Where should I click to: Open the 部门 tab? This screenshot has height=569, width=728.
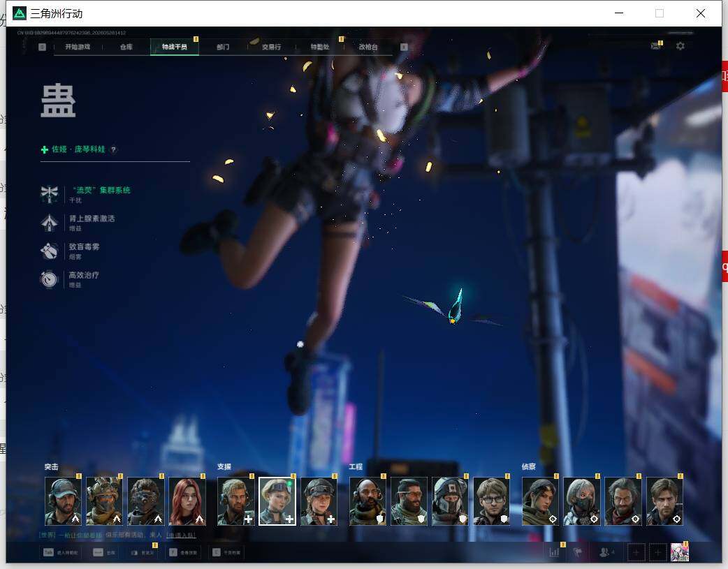pyautogui.click(x=223, y=47)
